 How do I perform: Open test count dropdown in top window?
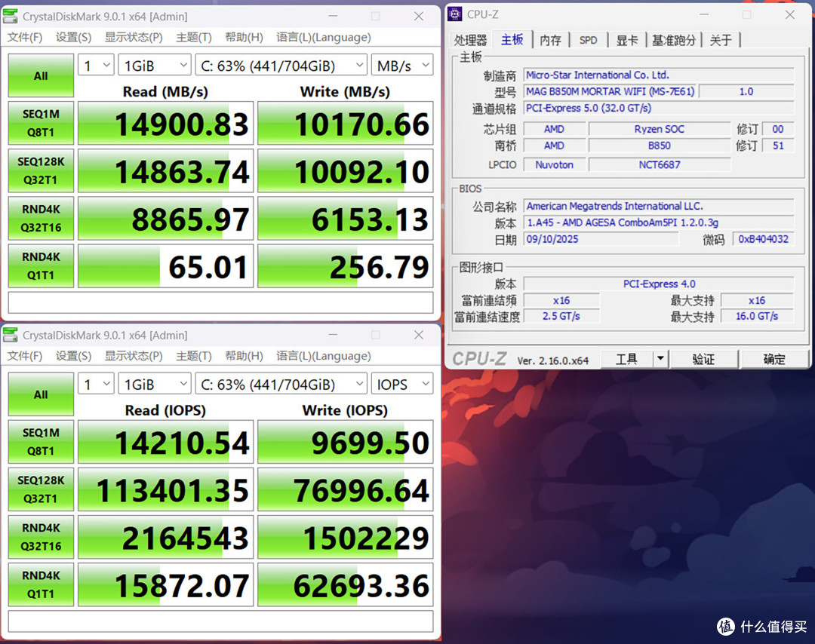[x=96, y=66]
